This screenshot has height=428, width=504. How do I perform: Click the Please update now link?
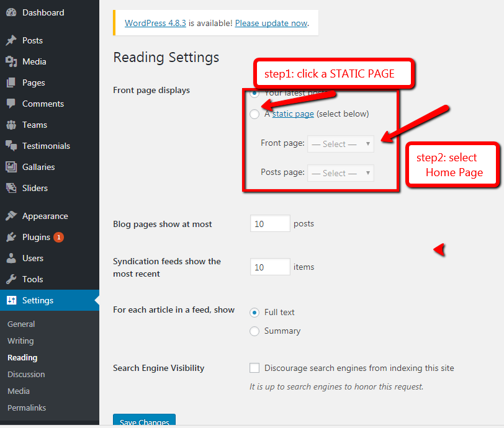tap(271, 23)
